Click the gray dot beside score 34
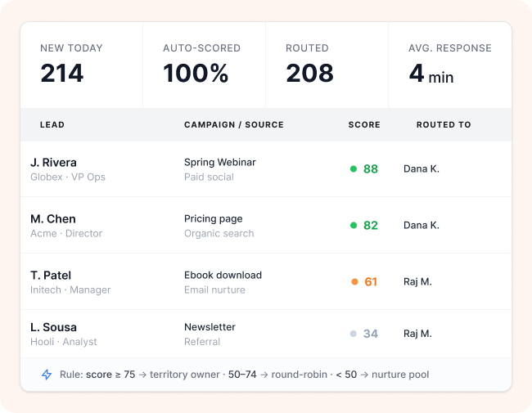 [354, 334]
